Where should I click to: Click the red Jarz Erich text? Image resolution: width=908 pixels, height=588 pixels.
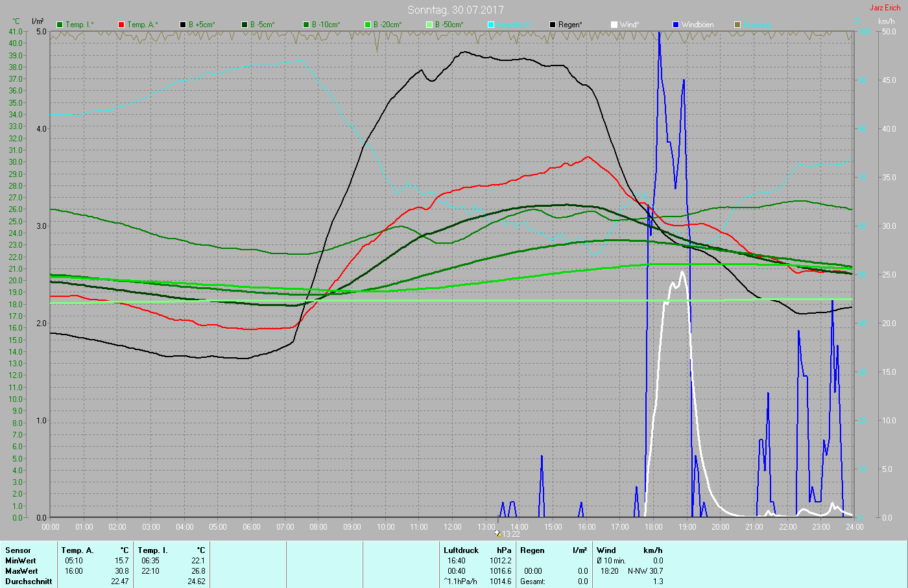tap(885, 8)
